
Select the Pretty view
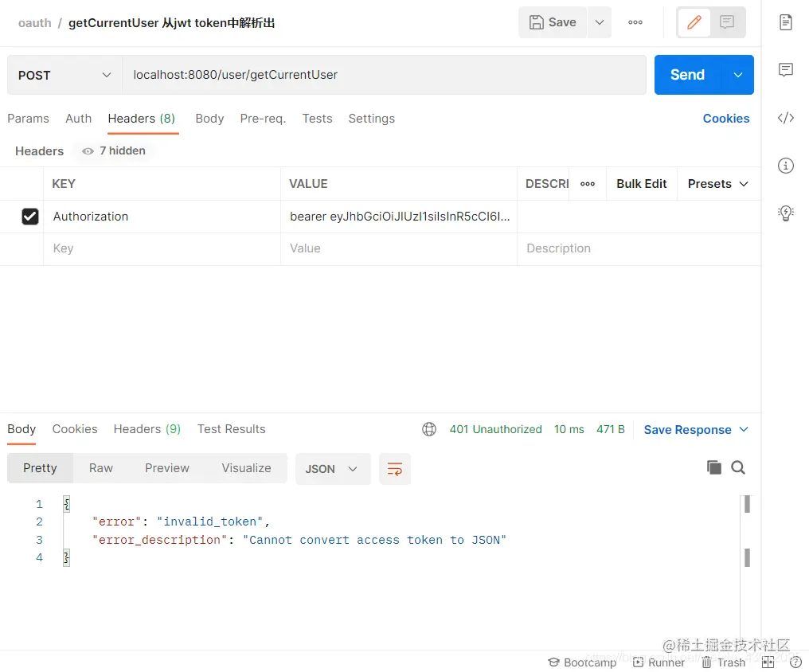(40, 468)
